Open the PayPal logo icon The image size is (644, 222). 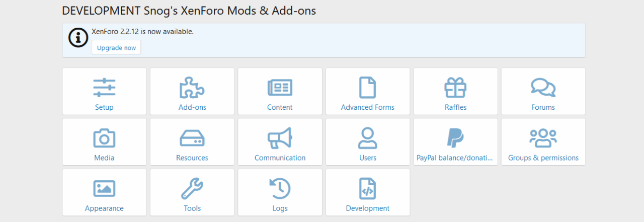455,138
